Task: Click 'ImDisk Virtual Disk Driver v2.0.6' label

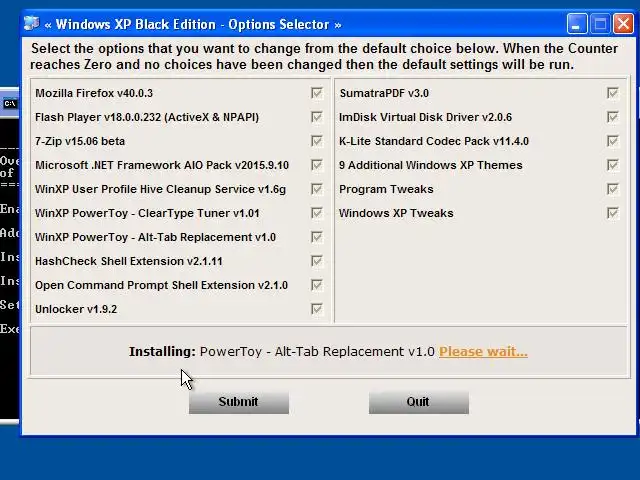Action: click(425, 117)
